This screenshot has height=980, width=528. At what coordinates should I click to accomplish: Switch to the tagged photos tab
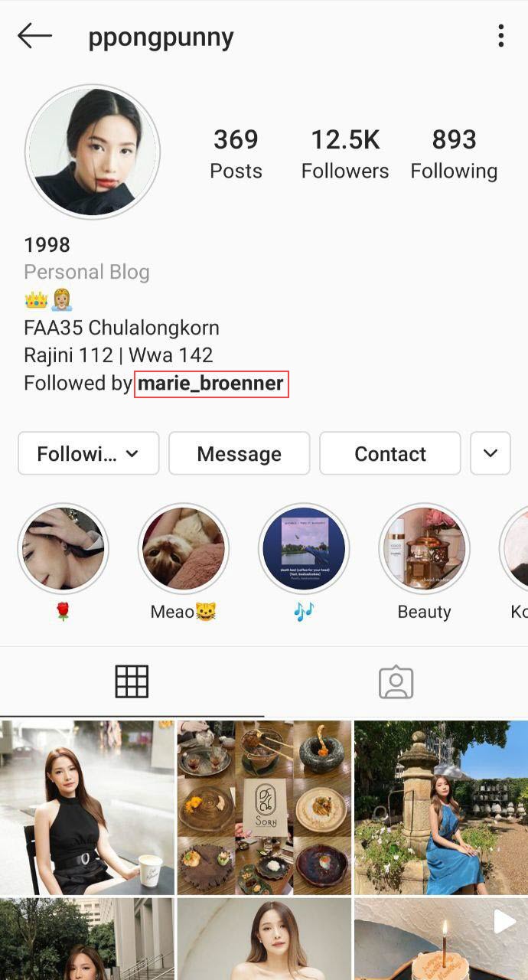[x=396, y=681]
